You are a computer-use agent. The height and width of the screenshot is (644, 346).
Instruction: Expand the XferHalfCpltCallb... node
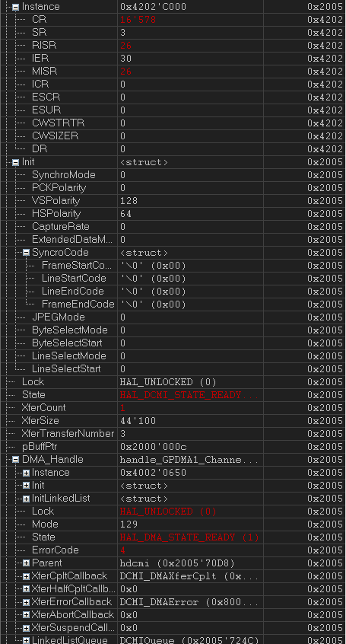pos(26,589)
